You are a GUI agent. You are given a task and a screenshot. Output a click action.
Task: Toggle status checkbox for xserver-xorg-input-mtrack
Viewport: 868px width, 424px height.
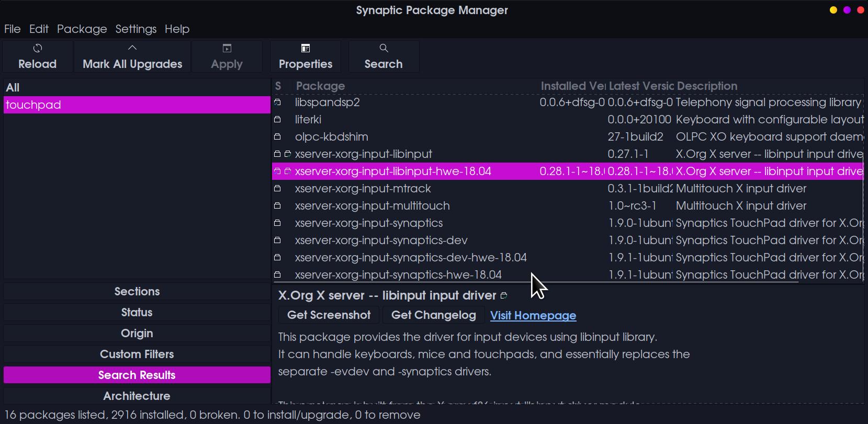[277, 188]
